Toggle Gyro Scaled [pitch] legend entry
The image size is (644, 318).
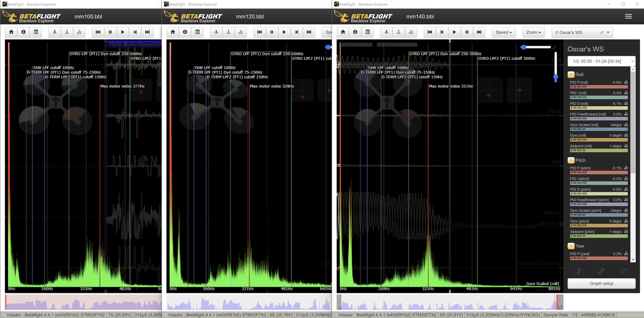[599, 212]
